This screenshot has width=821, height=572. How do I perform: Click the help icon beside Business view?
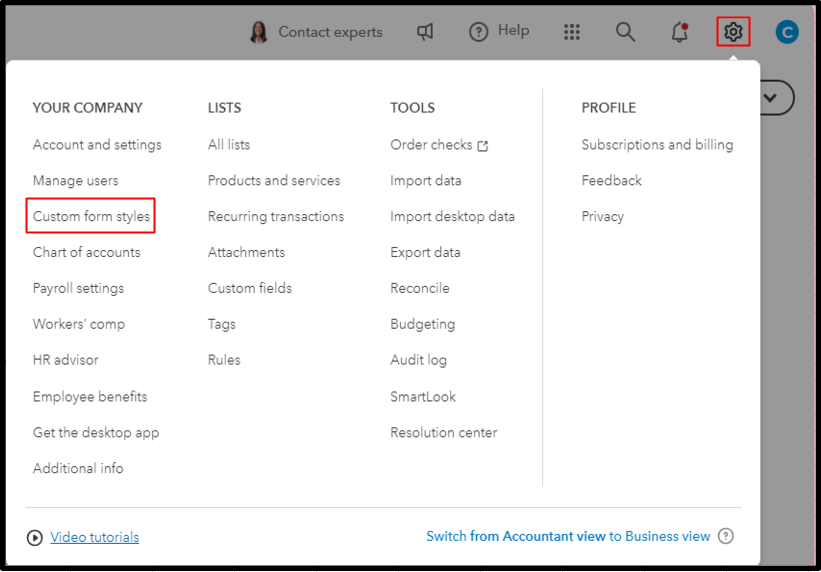coord(726,536)
